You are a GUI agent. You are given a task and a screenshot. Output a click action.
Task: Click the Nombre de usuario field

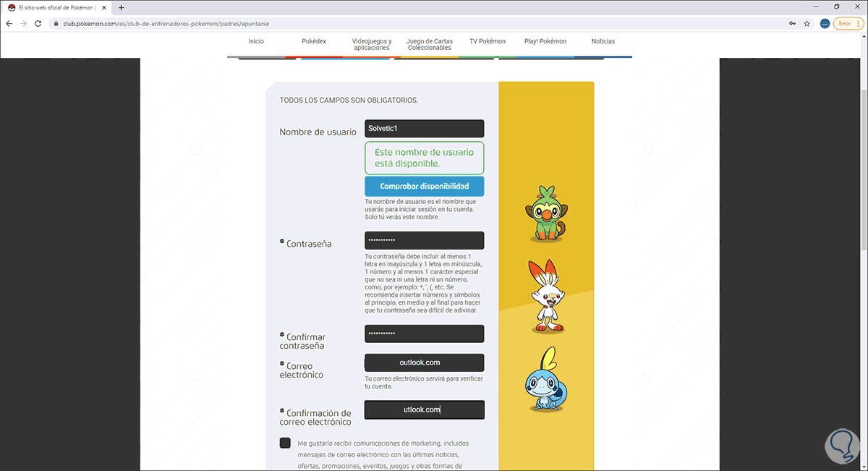pos(425,129)
